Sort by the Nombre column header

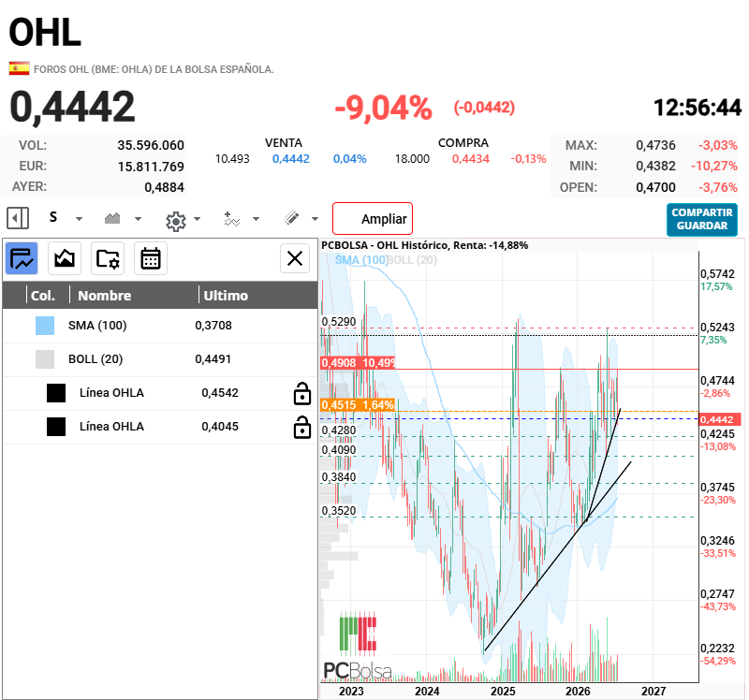tap(105, 296)
